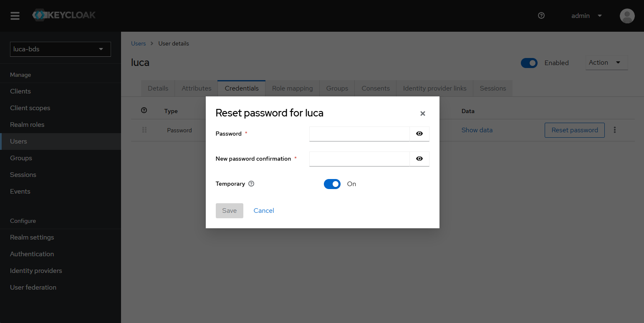
Task: Click inside the Password input field
Action: click(359, 134)
